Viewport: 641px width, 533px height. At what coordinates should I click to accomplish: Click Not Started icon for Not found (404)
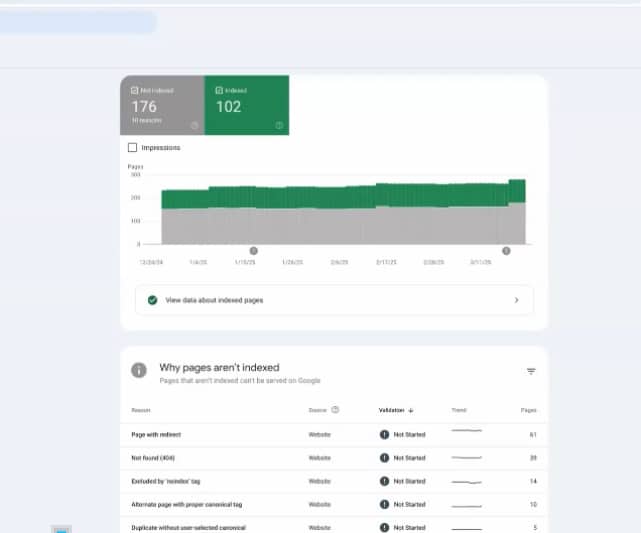[x=385, y=458]
